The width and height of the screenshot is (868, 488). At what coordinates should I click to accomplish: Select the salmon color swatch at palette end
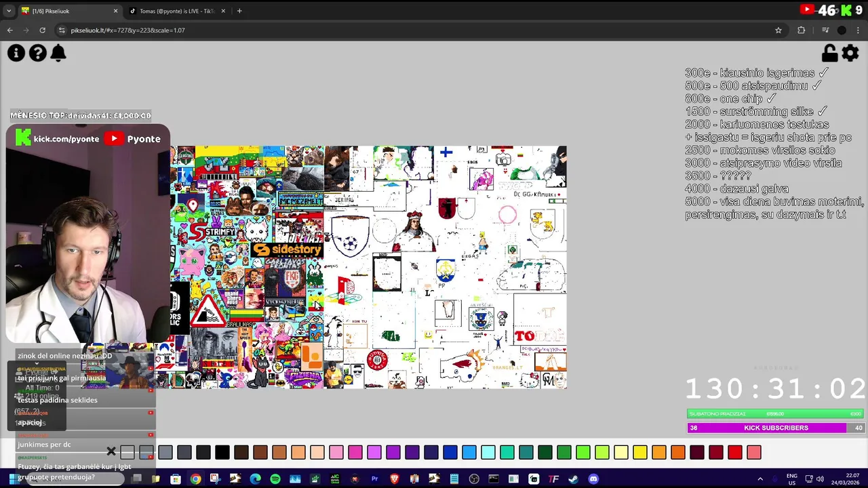[x=754, y=452]
